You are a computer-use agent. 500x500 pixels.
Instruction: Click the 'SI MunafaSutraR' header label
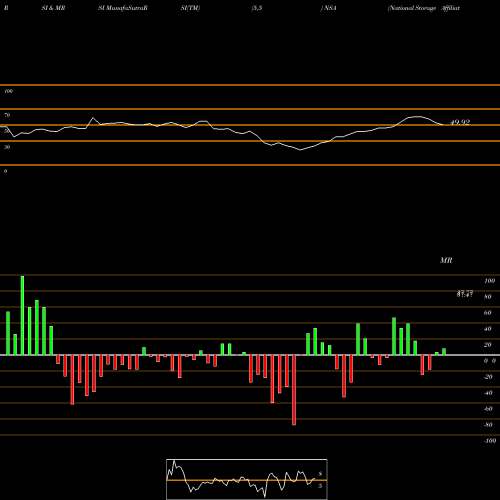[x=123, y=8]
